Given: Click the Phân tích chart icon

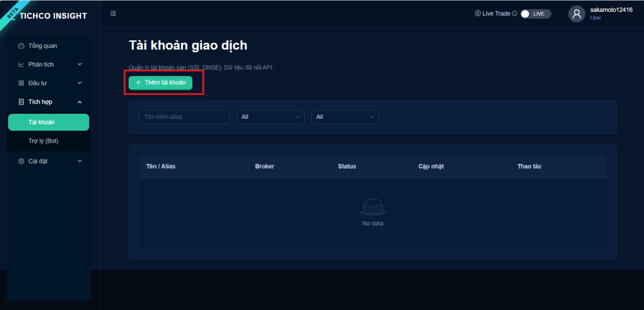Looking at the screenshot, I should point(21,64).
